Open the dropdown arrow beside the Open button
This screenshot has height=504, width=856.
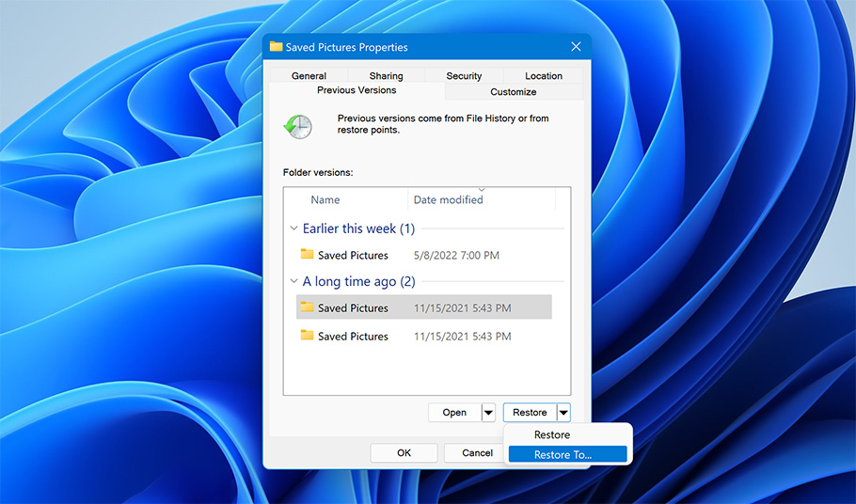pos(488,413)
